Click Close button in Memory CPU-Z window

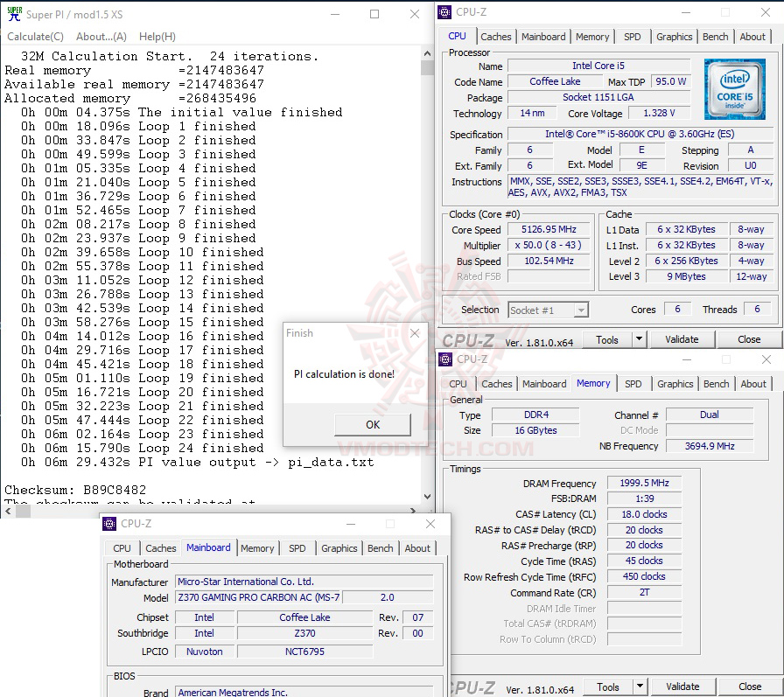point(750,687)
